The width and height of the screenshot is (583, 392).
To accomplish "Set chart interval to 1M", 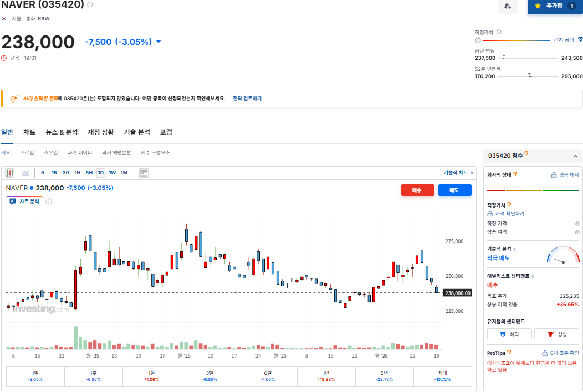I will point(124,173).
